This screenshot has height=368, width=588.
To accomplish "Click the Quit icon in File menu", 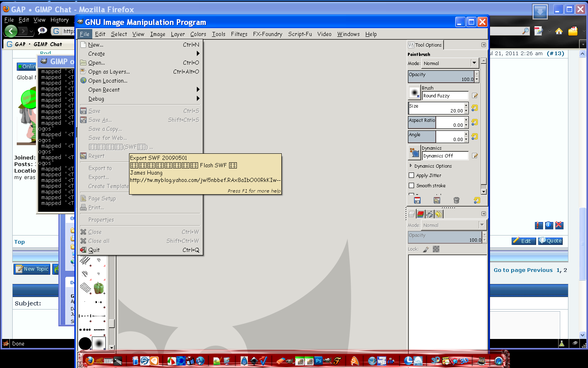I will pos(83,250).
